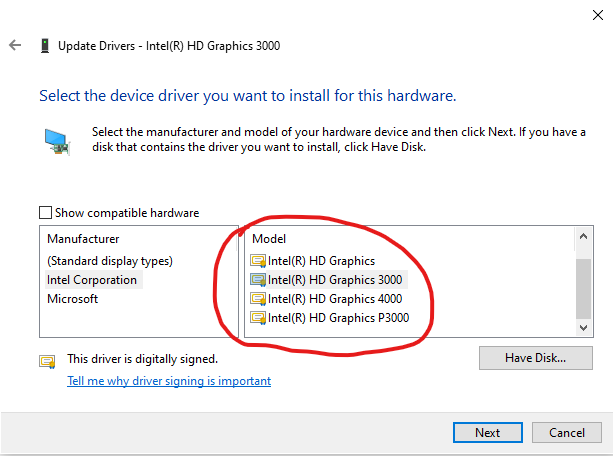Click the model list scrollbar thumb

pos(583,289)
